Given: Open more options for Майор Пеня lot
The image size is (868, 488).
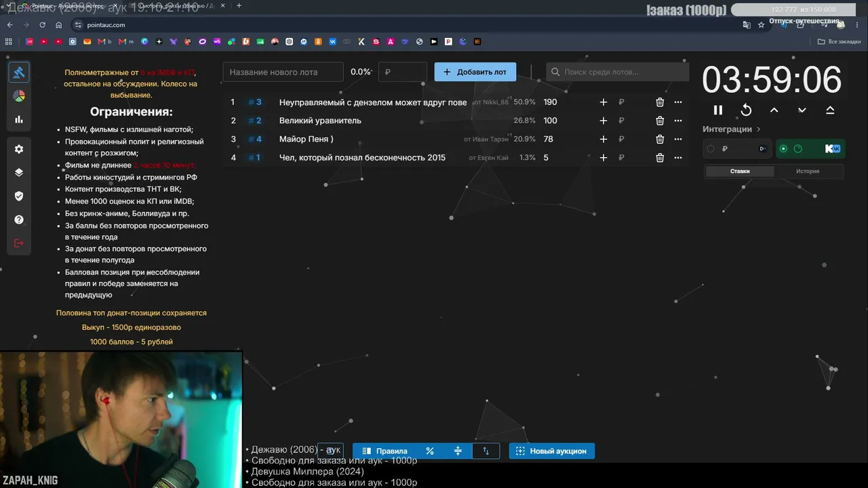Looking at the screenshot, I should (678, 139).
